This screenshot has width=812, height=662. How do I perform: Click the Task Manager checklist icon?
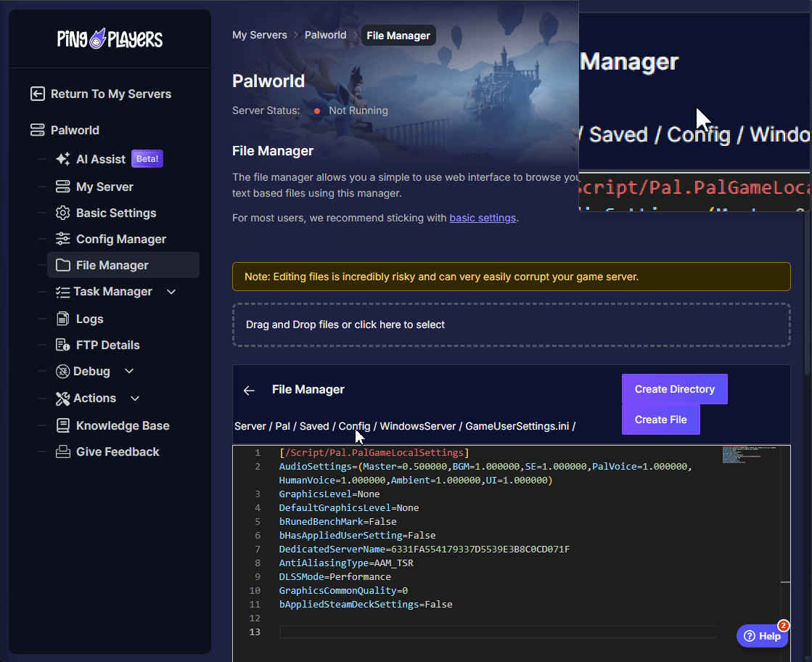pyautogui.click(x=62, y=292)
